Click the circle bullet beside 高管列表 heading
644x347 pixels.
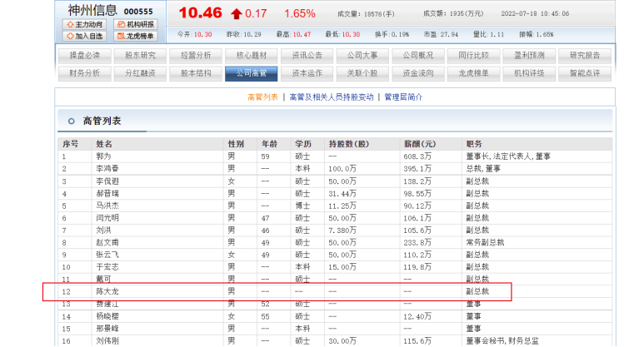tap(72, 122)
